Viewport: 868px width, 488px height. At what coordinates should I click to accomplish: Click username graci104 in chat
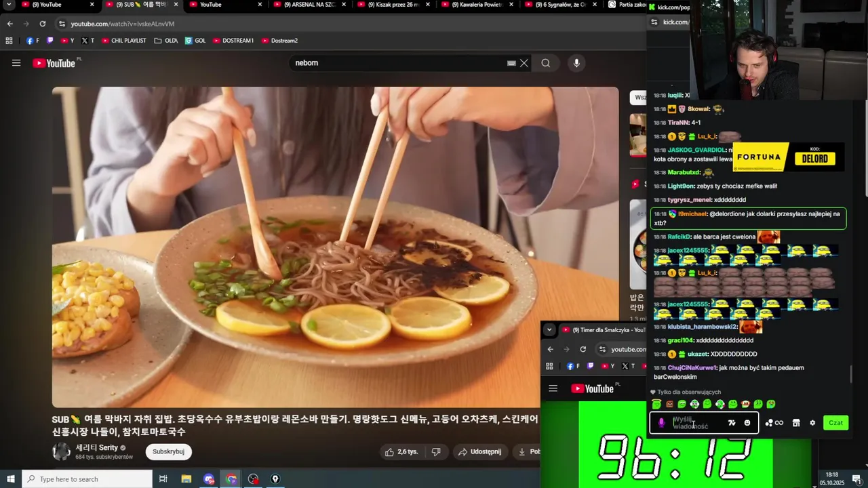(x=681, y=340)
